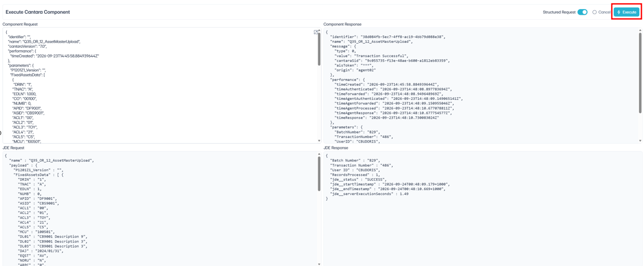Click "P1201Z1_Version" line in JDE Request
Image resolution: width=644 pixels, height=266 pixels.
coord(38,170)
